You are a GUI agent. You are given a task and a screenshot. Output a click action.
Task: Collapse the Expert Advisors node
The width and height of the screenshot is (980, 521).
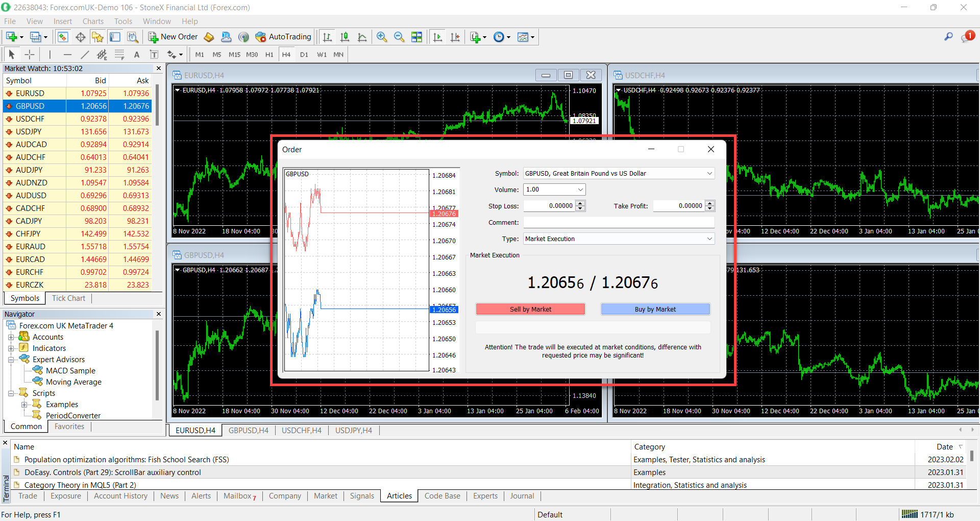11,360
